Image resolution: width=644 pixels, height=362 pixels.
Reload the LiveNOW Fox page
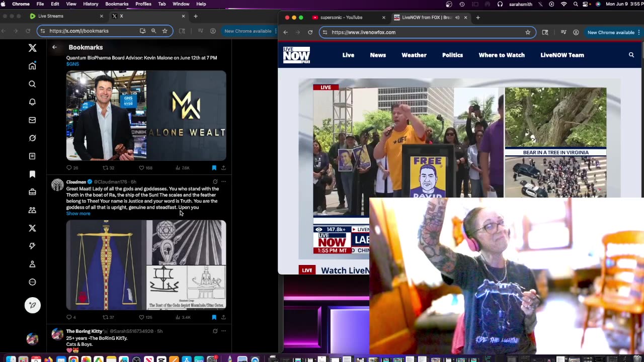310,32
